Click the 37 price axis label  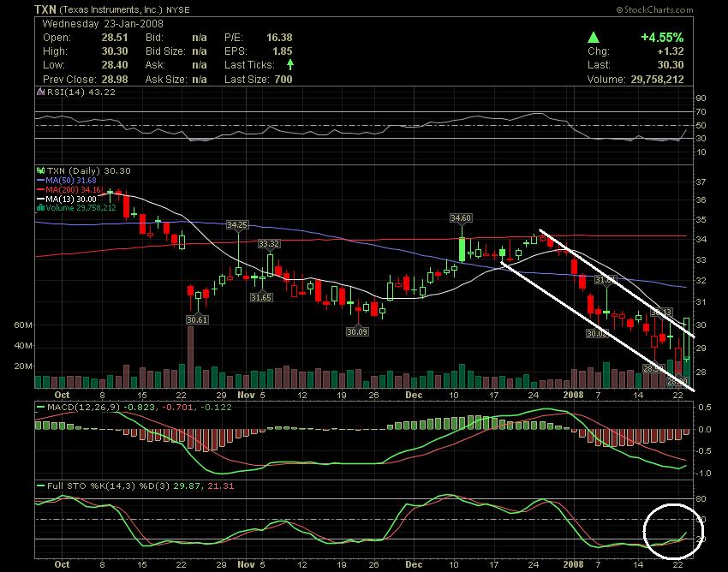pos(701,182)
